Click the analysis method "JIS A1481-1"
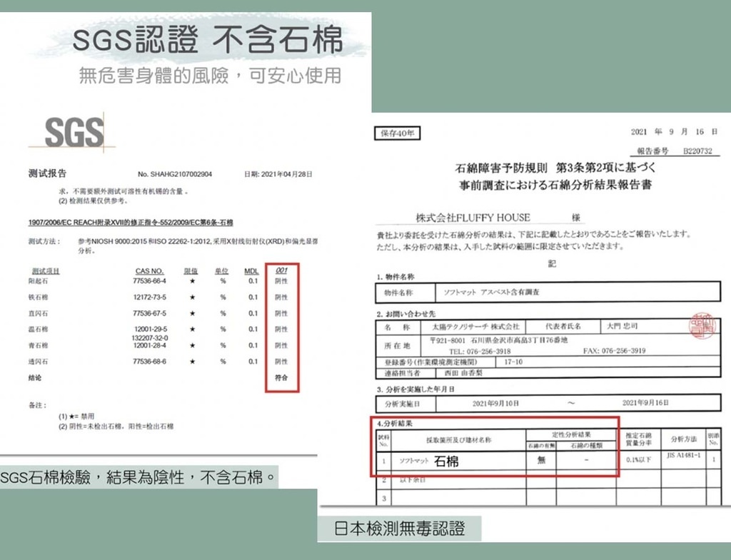The image size is (731, 560). point(683,455)
